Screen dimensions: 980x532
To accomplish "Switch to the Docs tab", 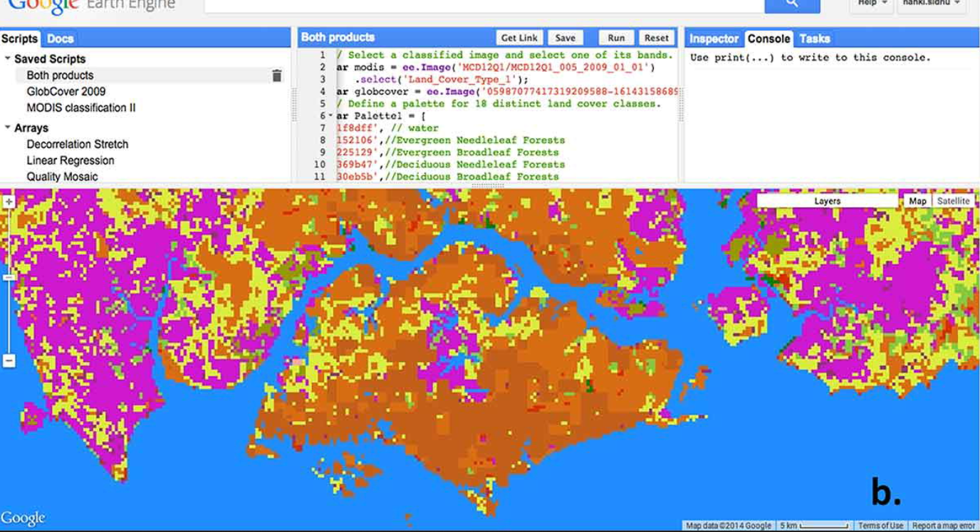I will (x=60, y=38).
